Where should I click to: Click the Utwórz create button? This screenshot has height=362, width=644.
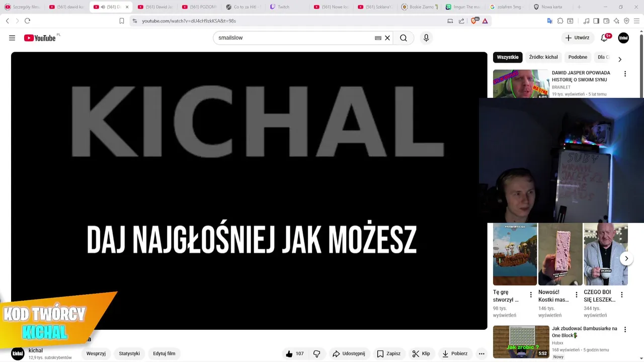pyautogui.click(x=577, y=38)
